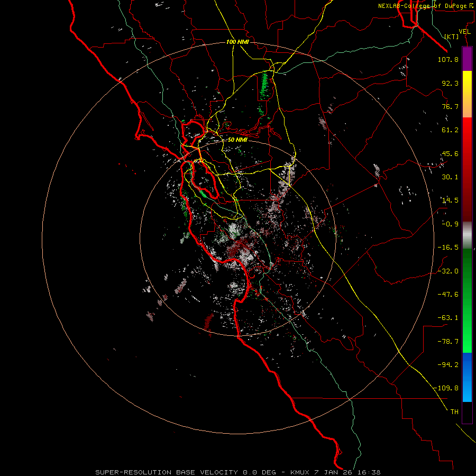476x476 pixels.
Task: Select the 76.7 velocity scale value
Action: click(450, 106)
